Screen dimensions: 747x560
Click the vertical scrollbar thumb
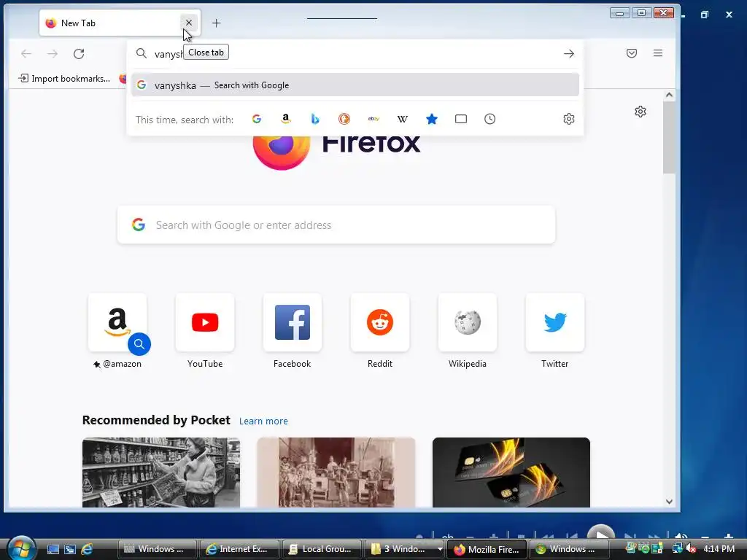[669, 137]
